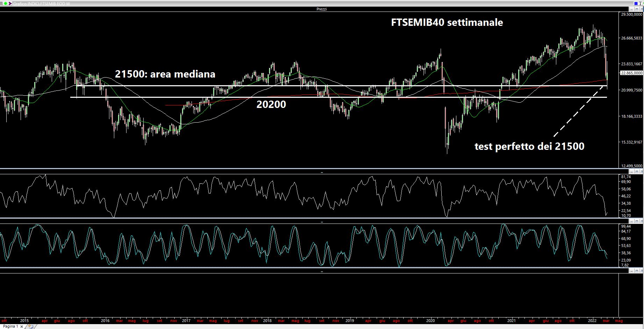Select the '20200' text annotation
This screenshot has height=329, width=644.
[271, 104]
